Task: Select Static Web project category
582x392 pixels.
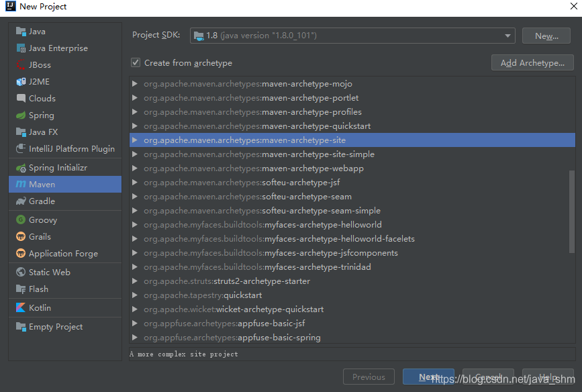Action: (65, 272)
